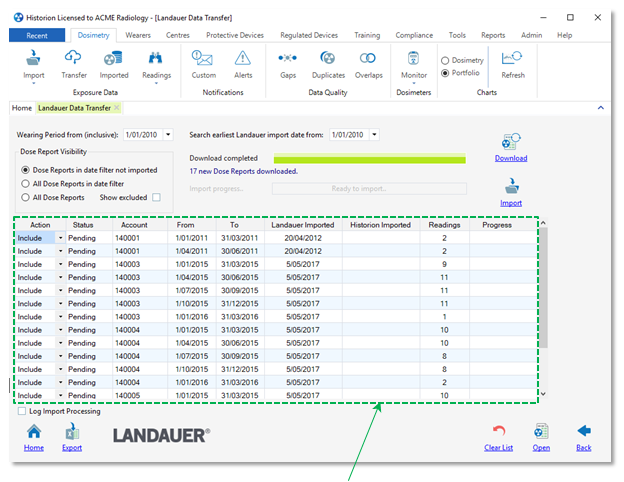
Task: Click the Duplicates data quality icon
Action: (328, 58)
